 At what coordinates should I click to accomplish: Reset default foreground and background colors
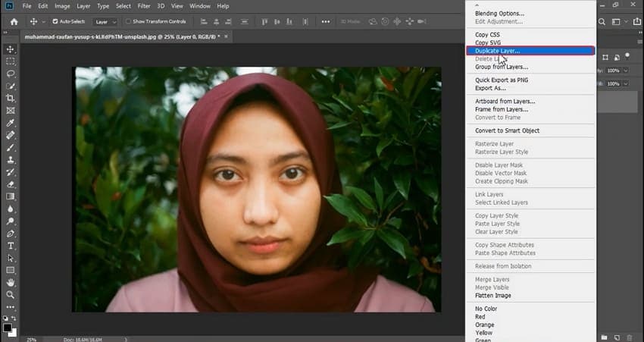(5, 318)
